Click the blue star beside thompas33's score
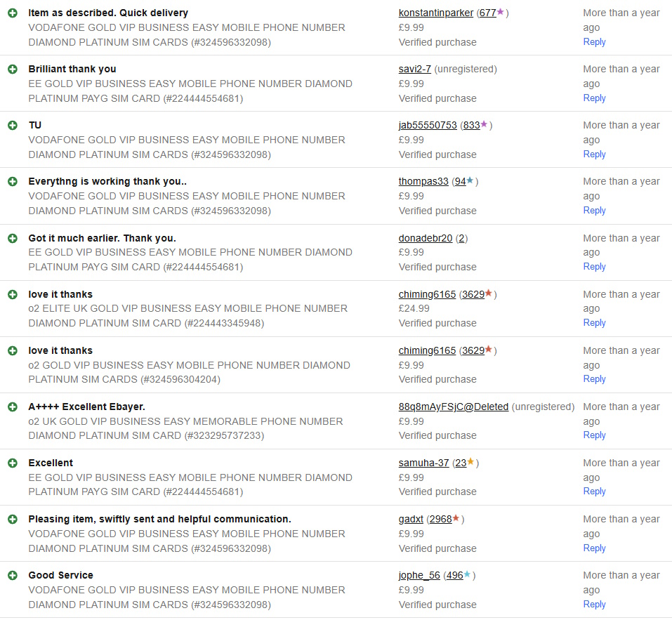 pos(470,180)
